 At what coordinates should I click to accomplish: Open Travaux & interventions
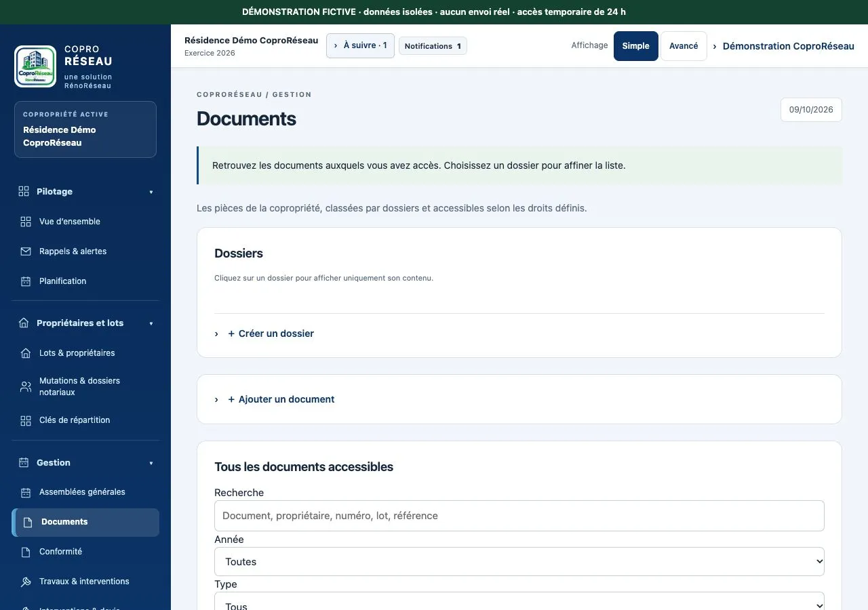[85, 582]
